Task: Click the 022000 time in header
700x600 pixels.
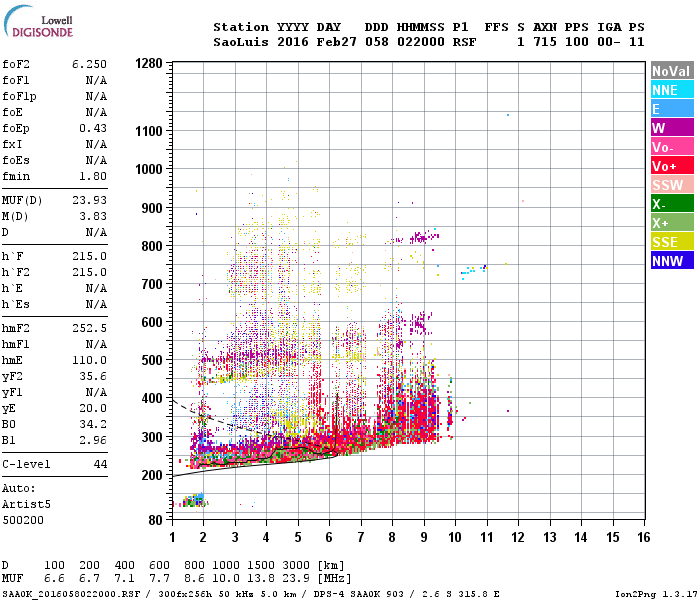Action: coord(421,42)
